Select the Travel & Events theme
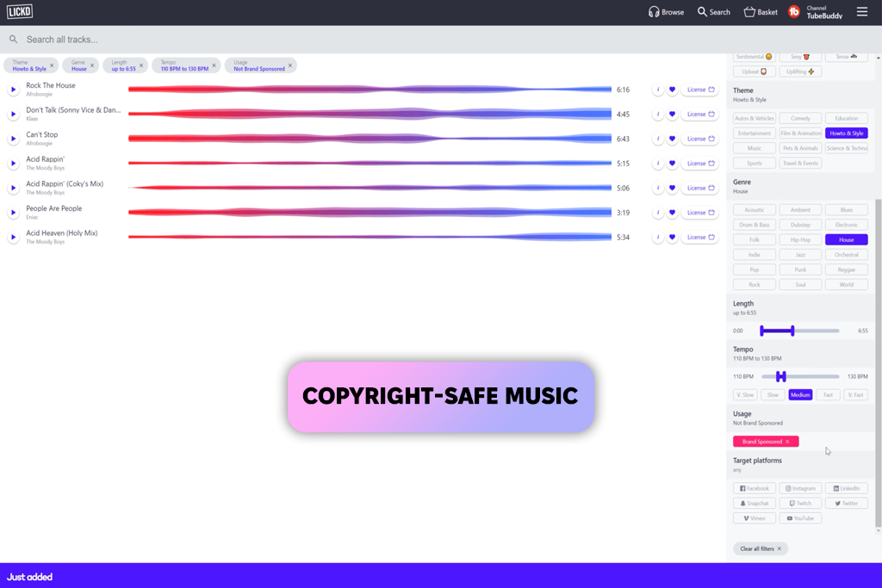This screenshot has width=882, height=588. pyautogui.click(x=800, y=163)
